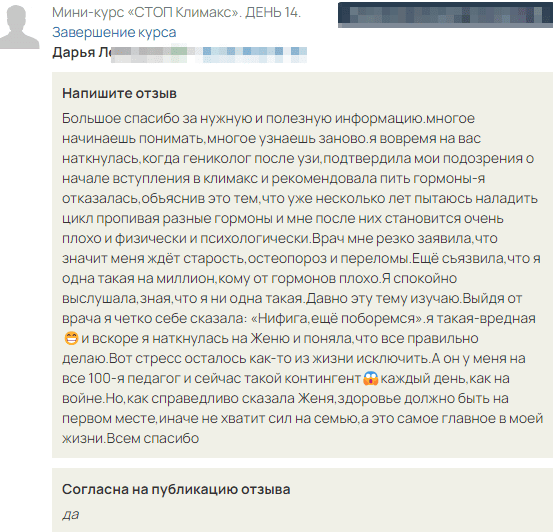Click the quote '«Нифига,ещё поборемся»'
553x532 pixels.
pos(337,319)
